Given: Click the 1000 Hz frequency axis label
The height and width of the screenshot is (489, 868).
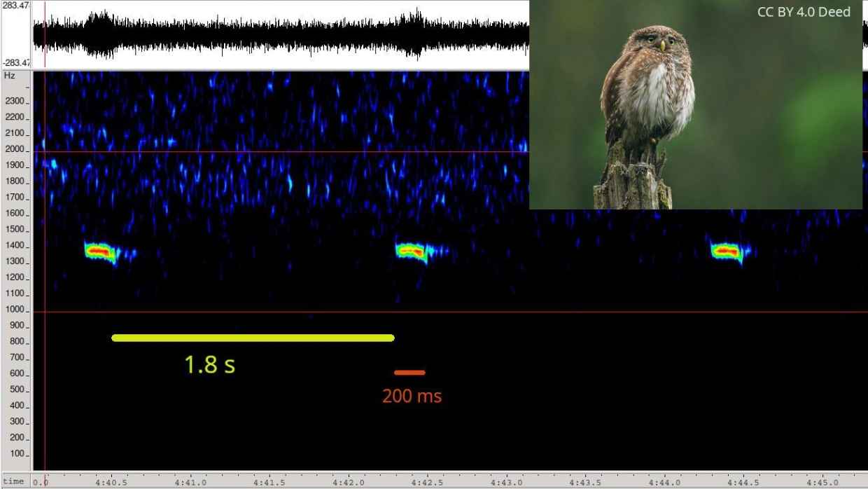Looking at the screenshot, I should [15, 310].
